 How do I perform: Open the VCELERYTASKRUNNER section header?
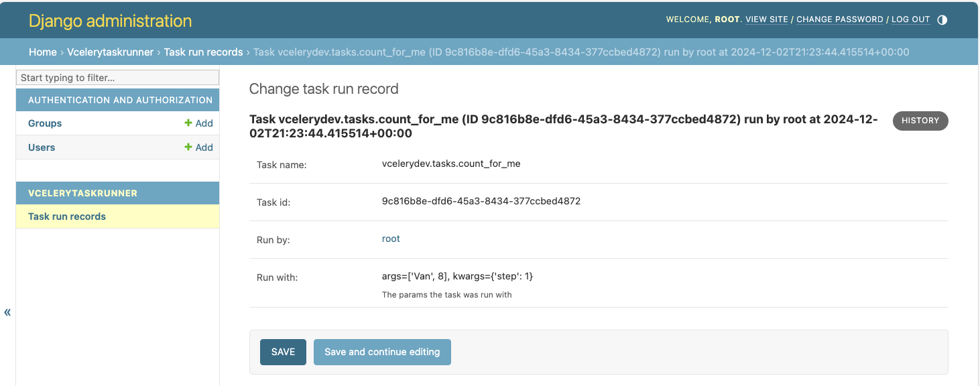click(83, 192)
